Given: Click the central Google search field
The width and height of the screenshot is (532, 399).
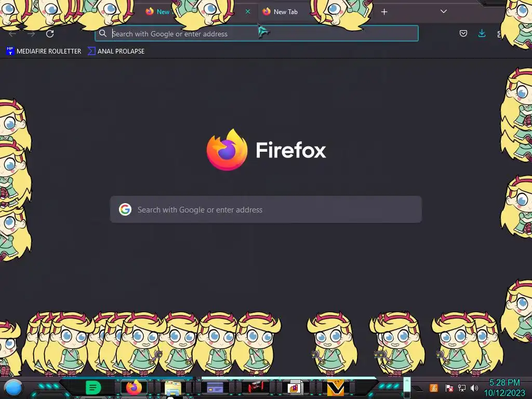Looking at the screenshot, I should click(x=266, y=209).
